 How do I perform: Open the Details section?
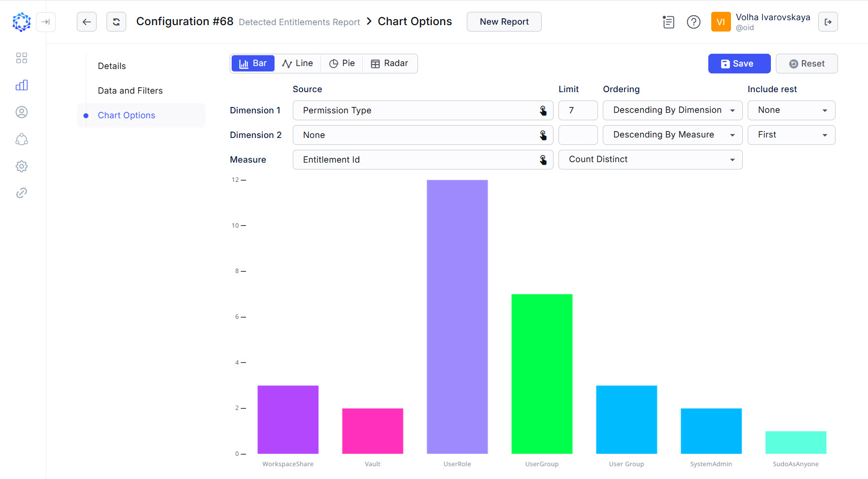coord(112,66)
